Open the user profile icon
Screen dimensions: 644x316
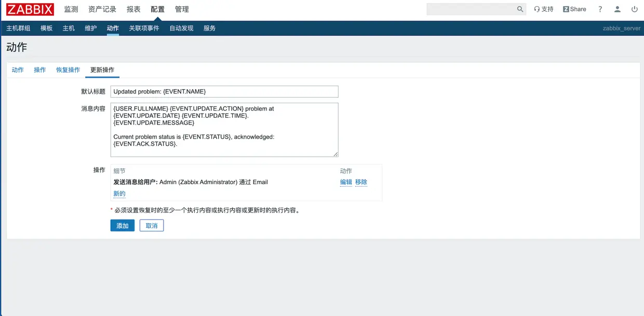pyautogui.click(x=617, y=9)
